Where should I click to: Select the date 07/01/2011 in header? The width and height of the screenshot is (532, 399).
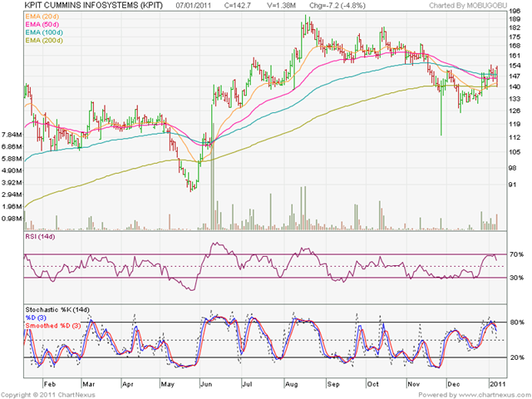pos(194,6)
